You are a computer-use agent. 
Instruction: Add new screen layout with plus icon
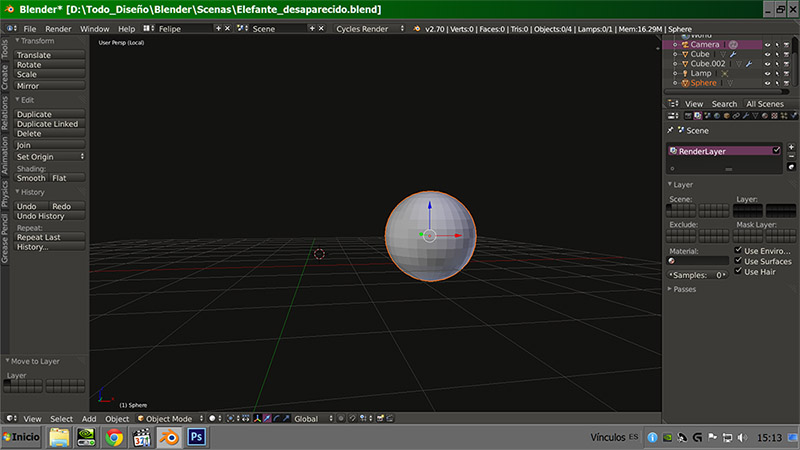point(218,29)
